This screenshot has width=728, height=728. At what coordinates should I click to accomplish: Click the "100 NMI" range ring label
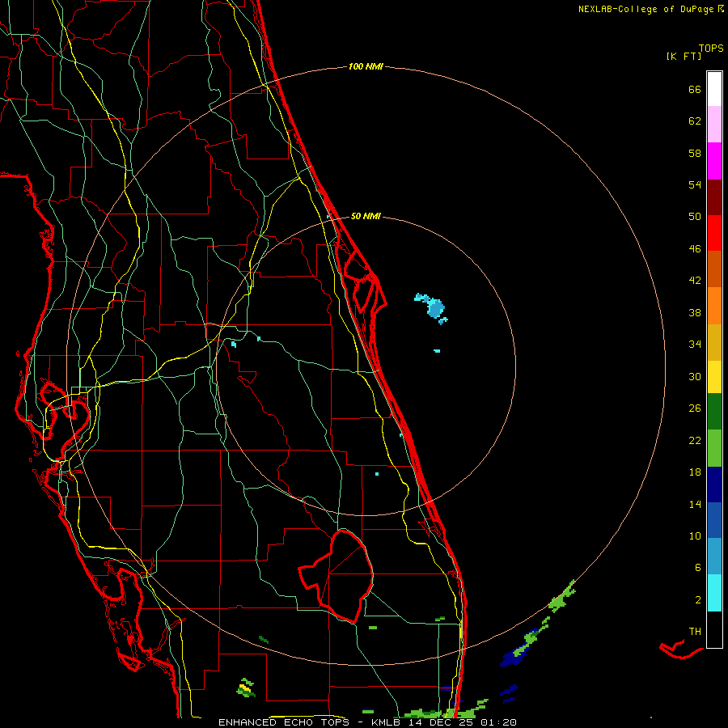[366, 67]
